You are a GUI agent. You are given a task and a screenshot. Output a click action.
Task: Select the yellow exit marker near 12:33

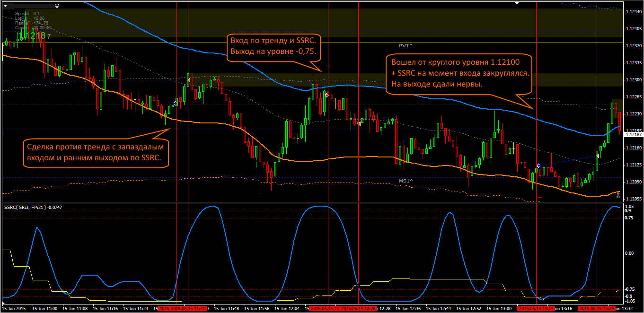[359, 123]
